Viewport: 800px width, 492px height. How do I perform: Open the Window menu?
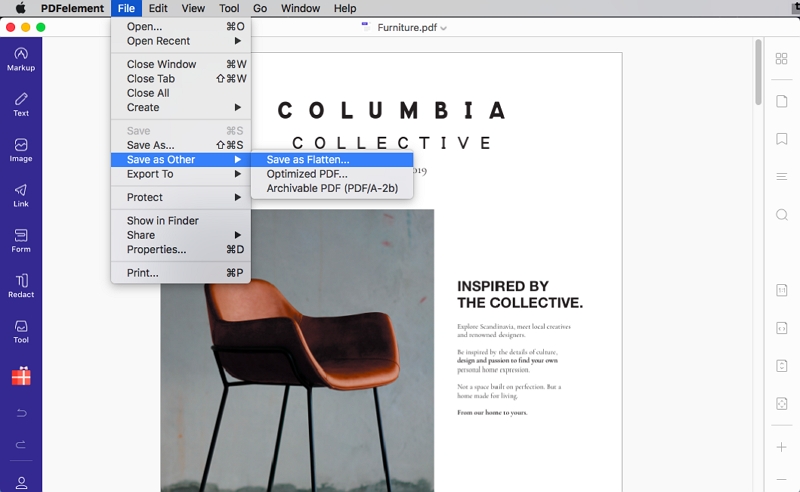pos(300,8)
